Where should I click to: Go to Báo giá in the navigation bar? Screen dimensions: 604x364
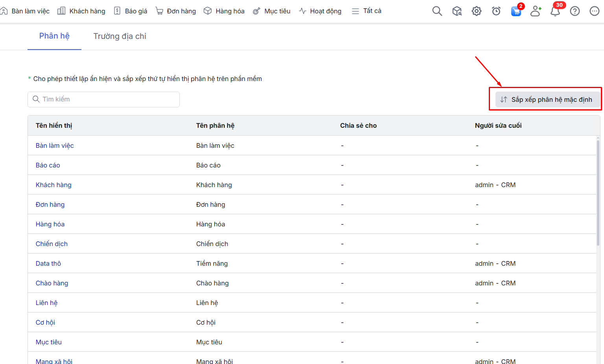click(x=131, y=11)
